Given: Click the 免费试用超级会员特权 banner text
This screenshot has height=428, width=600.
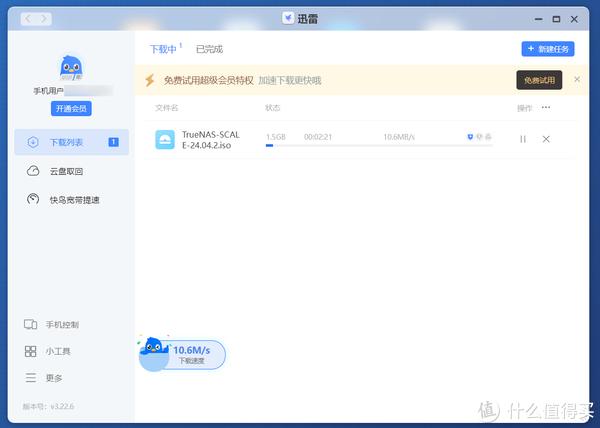Looking at the screenshot, I should pyautogui.click(x=209, y=80).
